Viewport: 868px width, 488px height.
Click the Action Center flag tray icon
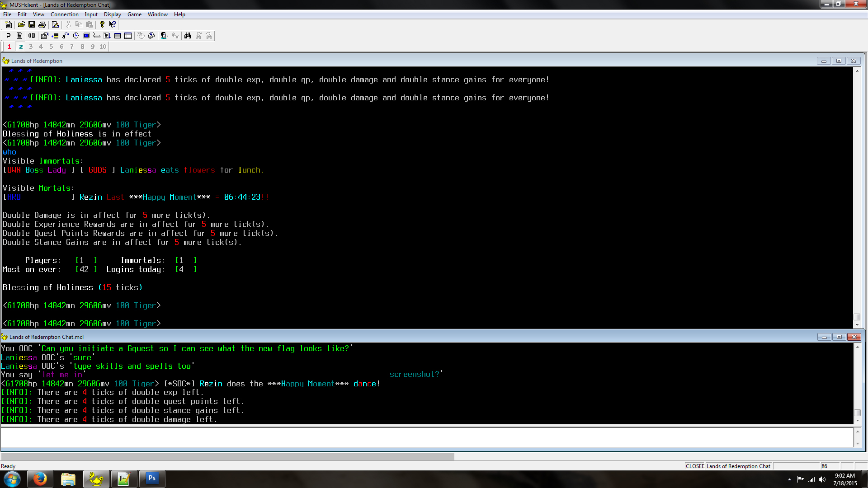click(x=801, y=479)
